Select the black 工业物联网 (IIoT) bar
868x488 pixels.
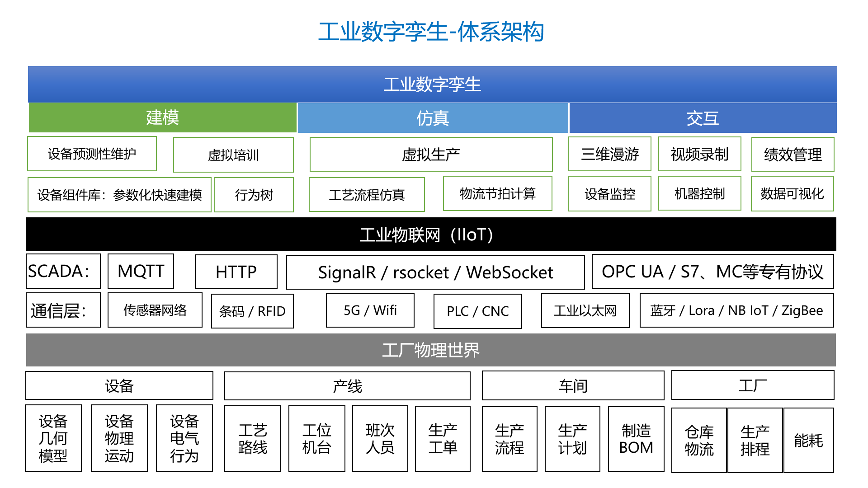tap(431, 235)
